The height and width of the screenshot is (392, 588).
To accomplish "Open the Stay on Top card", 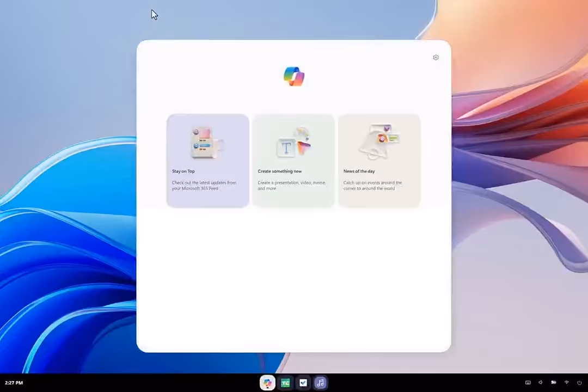I will coord(208,161).
